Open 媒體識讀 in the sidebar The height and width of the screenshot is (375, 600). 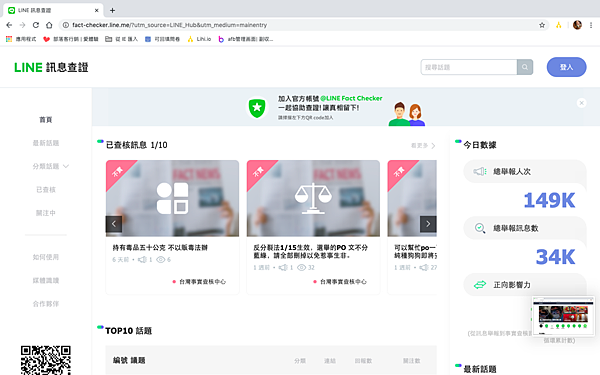[x=46, y=280]
